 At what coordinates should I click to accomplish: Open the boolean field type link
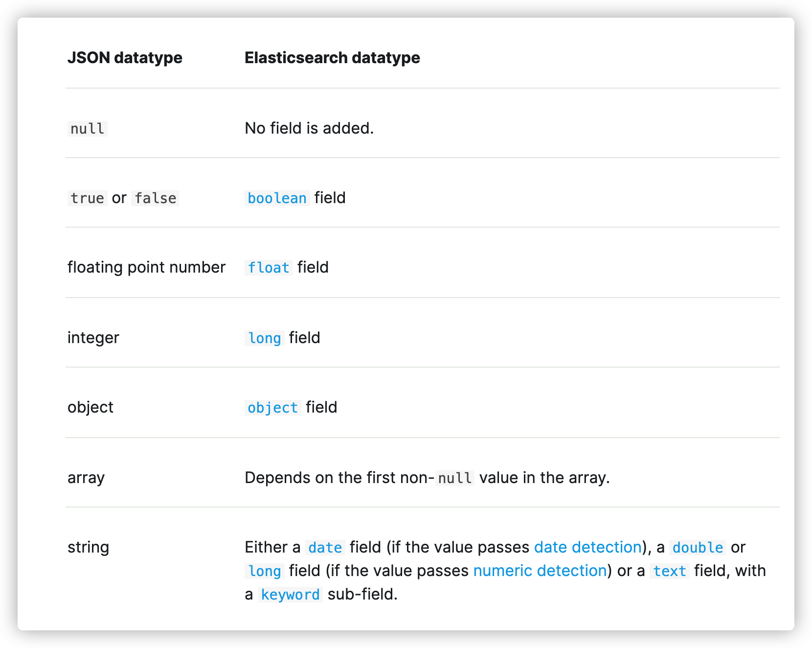pos(277,198)
